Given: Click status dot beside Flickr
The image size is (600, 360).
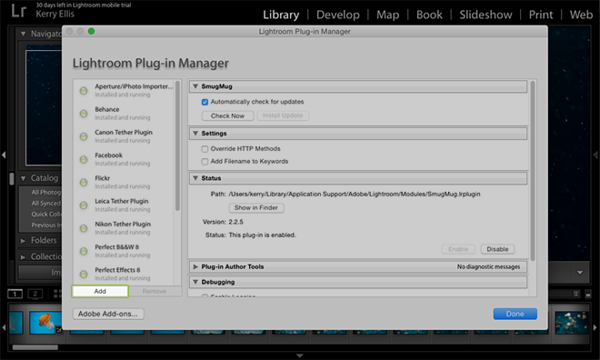Looking at the screenshot, I should [x=83, y=182].
